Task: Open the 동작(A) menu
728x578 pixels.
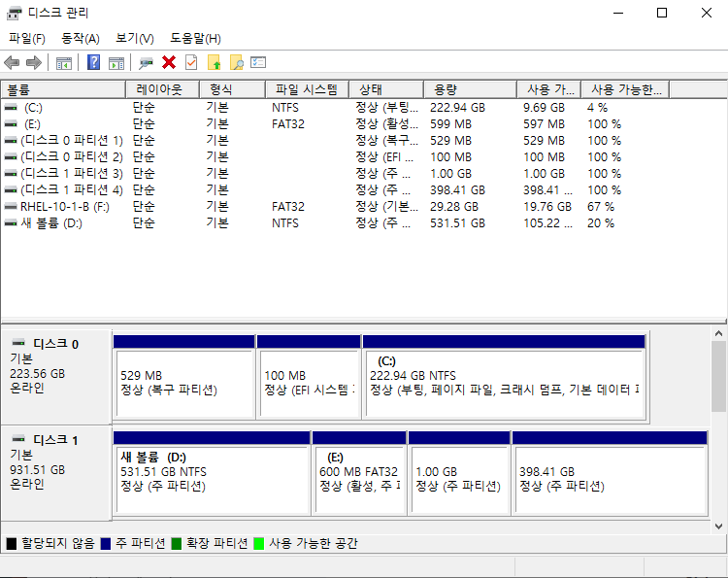Action: pos(81,38)
